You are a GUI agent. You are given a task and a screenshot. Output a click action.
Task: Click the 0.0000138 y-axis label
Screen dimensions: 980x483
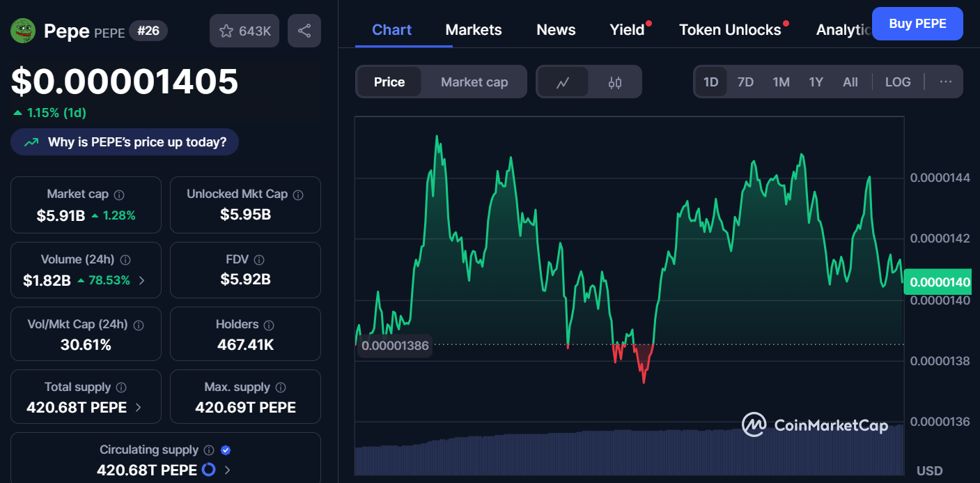pyautogui.click(x=940, y=361)
